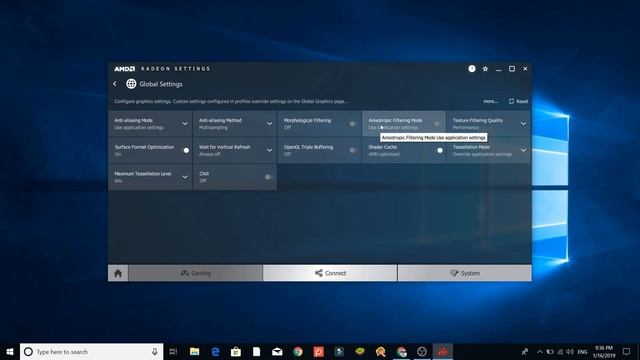Expand the Anti-aliasing Mode dropdown

pos(185,124)
